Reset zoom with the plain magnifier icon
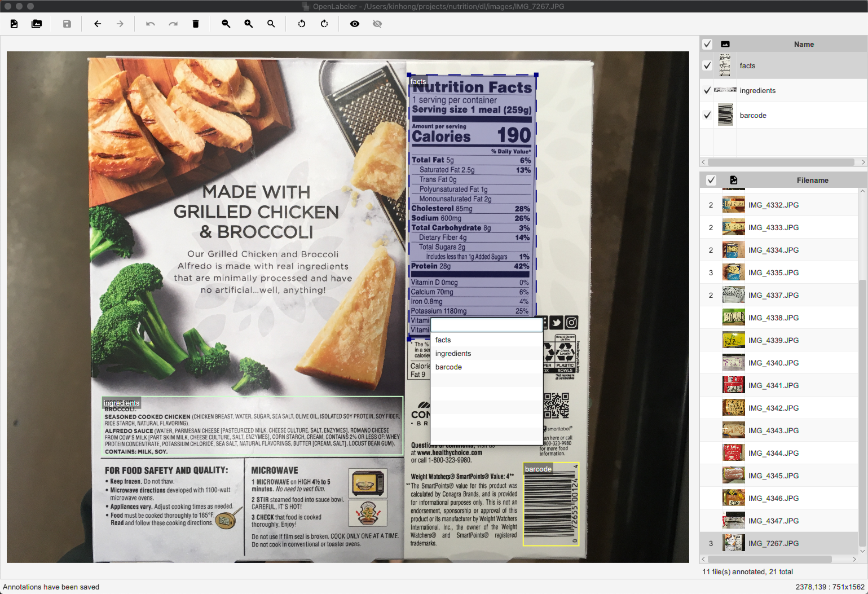Screen dimensions: 868x594 (271, 24)
